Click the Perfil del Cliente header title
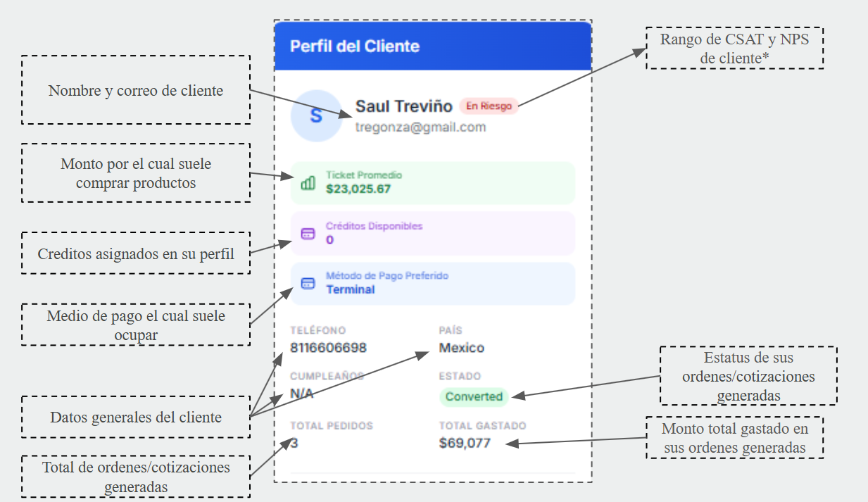This screenshot has height=502, width=868. click(x=355, y=46)
